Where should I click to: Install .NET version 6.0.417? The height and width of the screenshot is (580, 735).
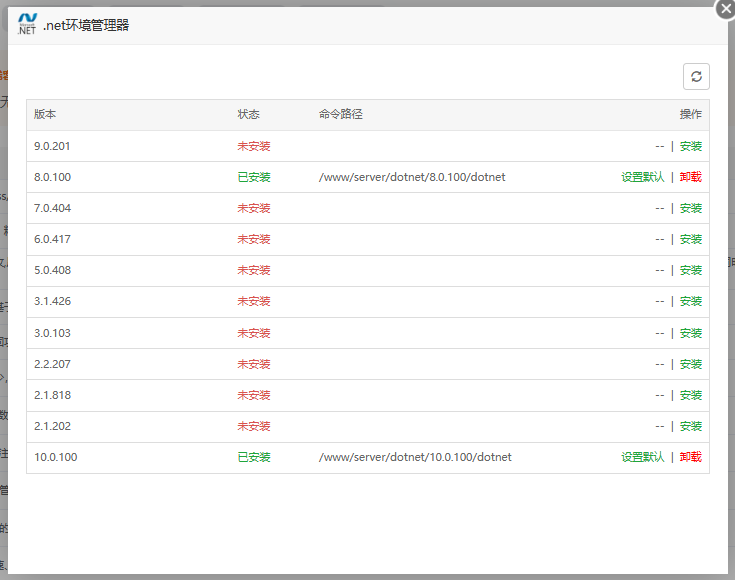pyautogui.click(x=690, y=239)
